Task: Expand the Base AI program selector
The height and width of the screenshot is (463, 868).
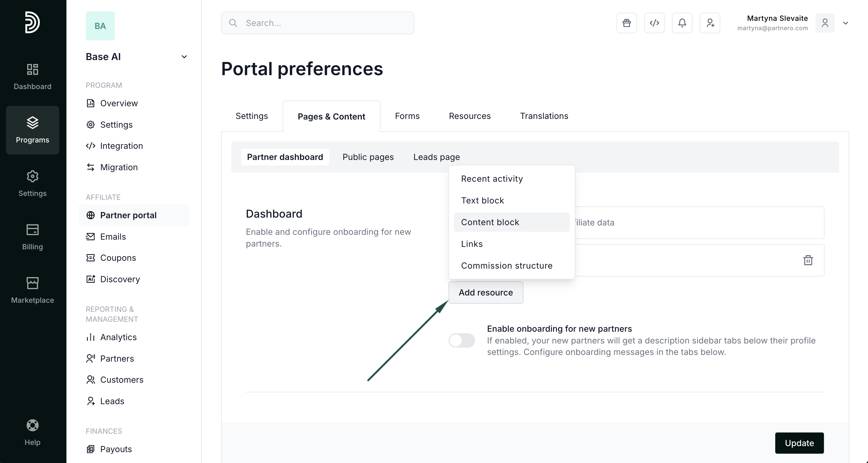Action: (x=184, y=56)
